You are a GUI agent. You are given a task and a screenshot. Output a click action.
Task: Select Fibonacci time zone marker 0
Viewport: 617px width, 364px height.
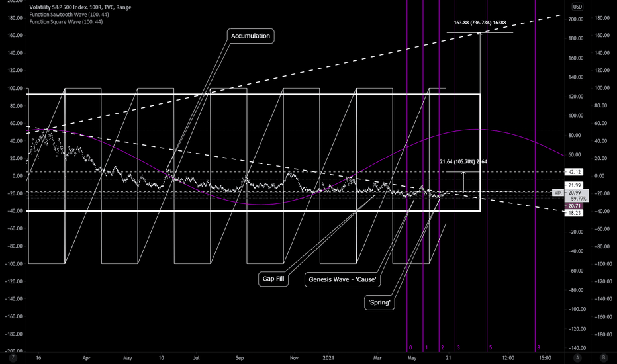[410, 348]
